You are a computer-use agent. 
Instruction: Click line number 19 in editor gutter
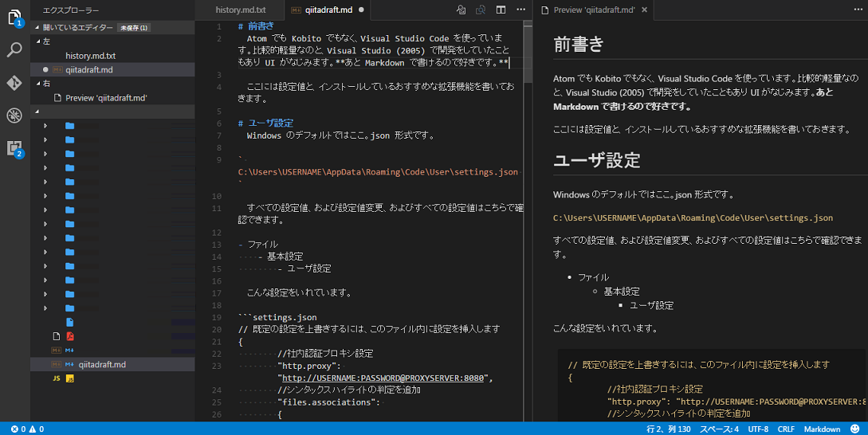(x=217, y=317)
